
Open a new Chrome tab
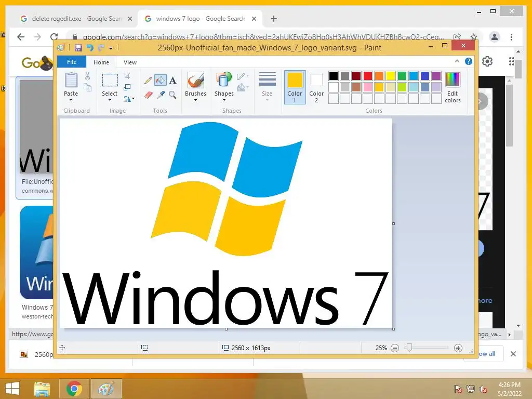pos(274,19)
